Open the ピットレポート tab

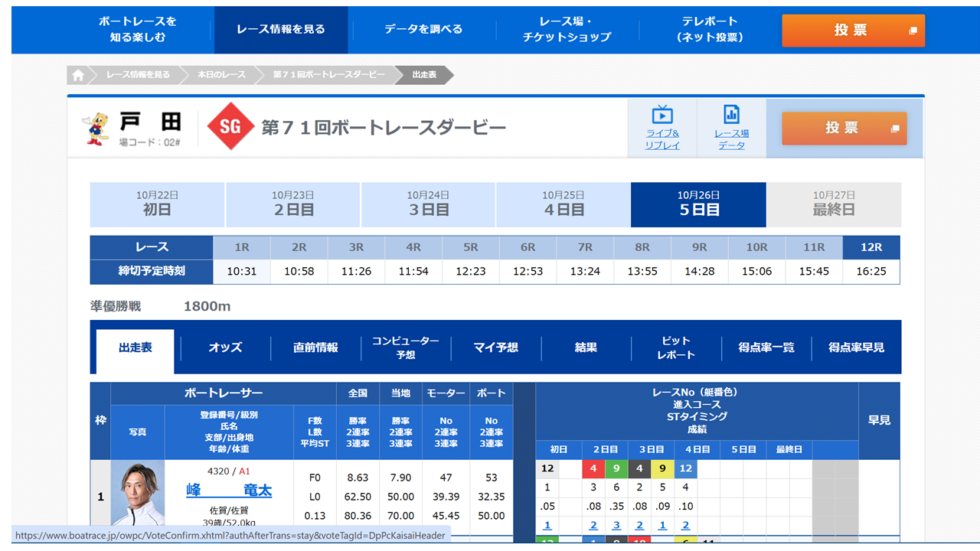[x=676, y=347]
